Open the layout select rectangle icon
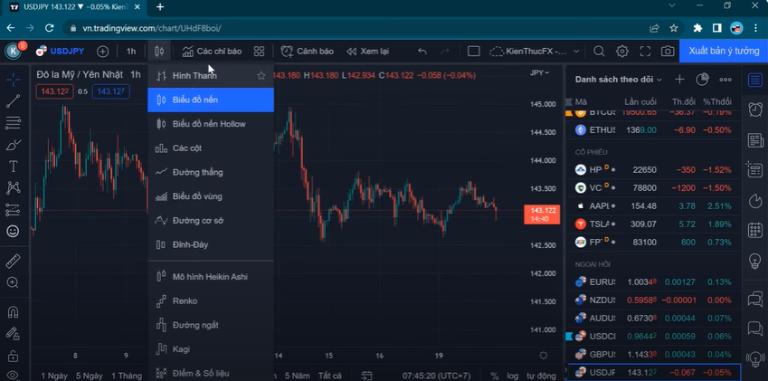The height and width of the screenshot is (381, 768). click(x=473, y=51)
